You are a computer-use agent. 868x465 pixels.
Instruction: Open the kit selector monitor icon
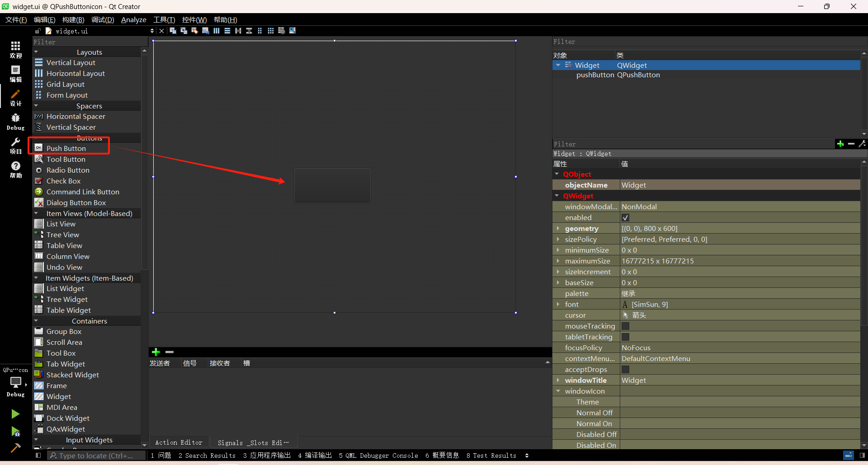click(x=16, y=382)
